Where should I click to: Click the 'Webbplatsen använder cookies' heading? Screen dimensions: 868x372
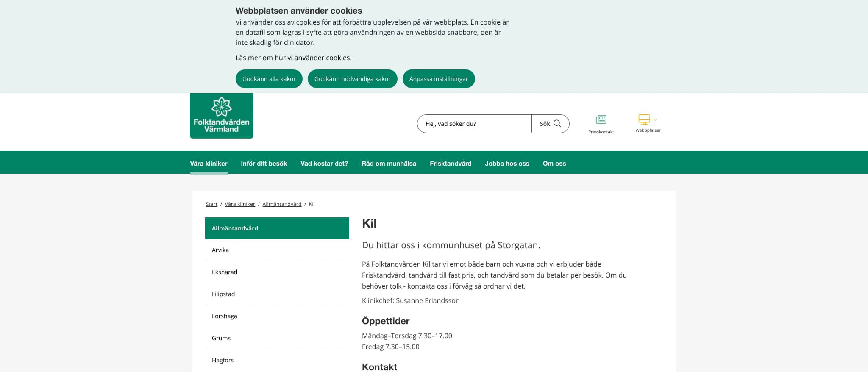coord(299,11)
